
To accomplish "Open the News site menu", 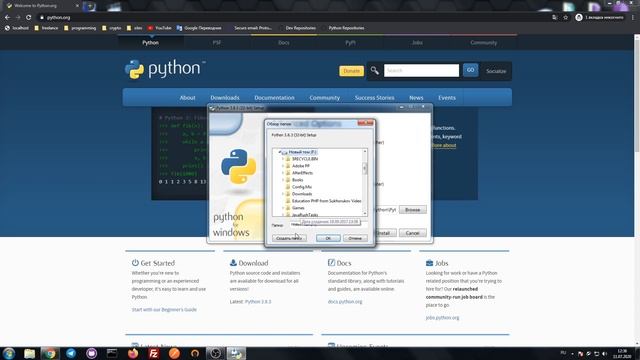I will 416,98.
